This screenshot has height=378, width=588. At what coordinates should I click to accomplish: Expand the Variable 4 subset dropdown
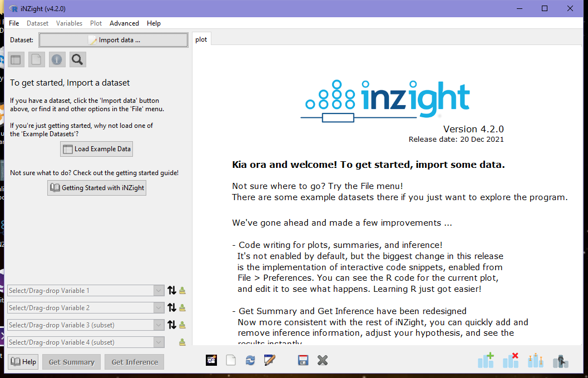pos(159,342)
